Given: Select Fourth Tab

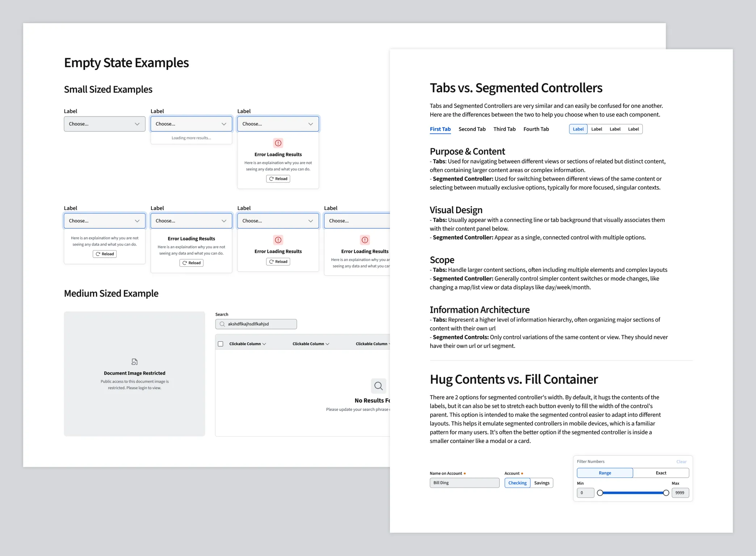Looking at the screenshot, I should click(536, 129).
